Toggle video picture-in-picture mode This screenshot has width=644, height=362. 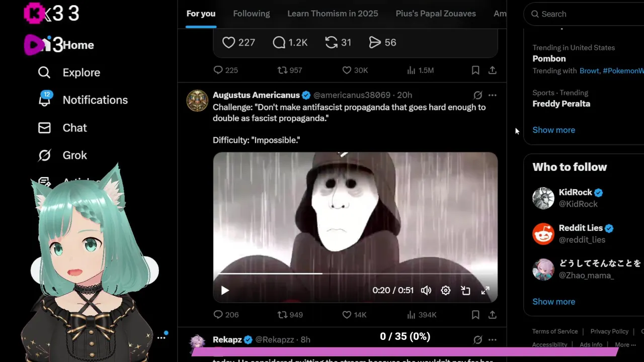point(465,291)
